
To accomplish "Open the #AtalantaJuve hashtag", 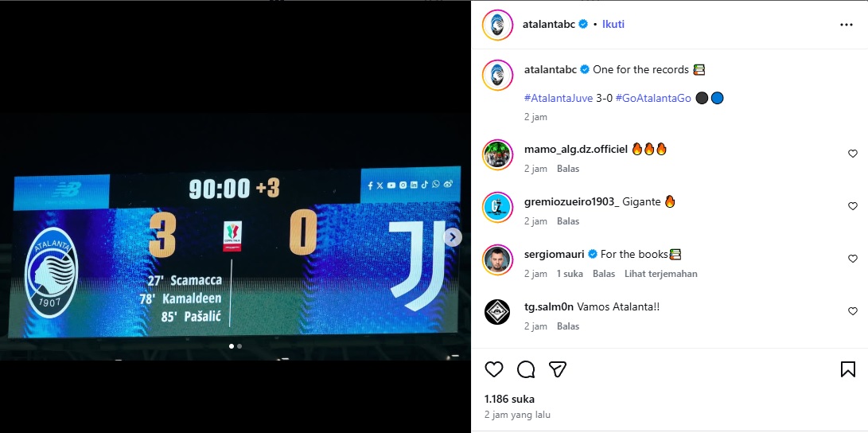I will tap(559, 98).
